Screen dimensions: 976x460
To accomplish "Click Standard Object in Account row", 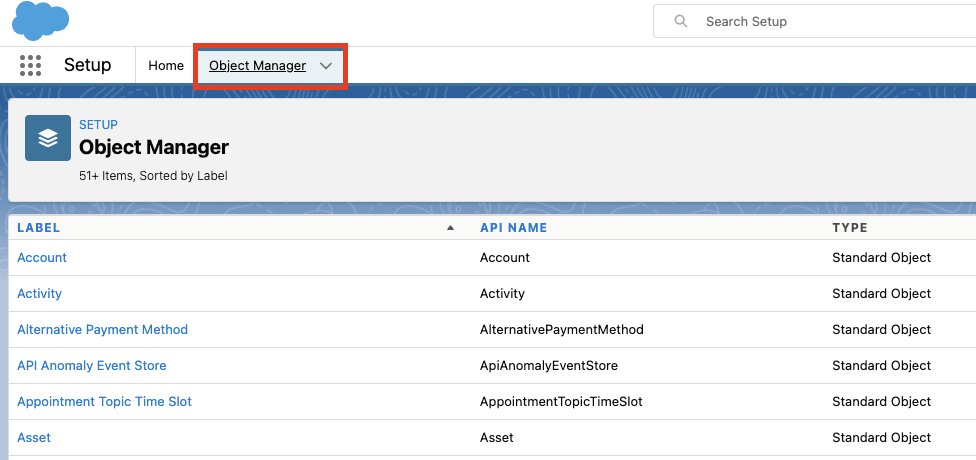I will pos(881,257).
